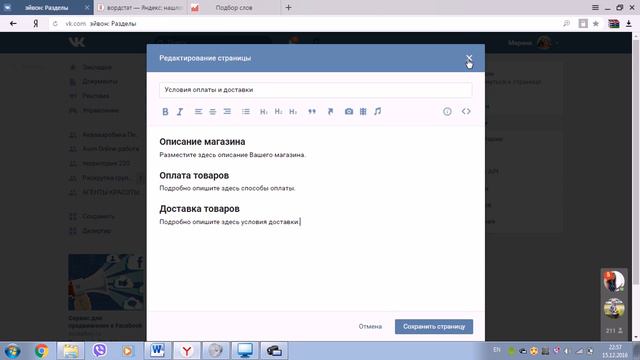
Task: Open the markup help info icon
Action: 447,111
